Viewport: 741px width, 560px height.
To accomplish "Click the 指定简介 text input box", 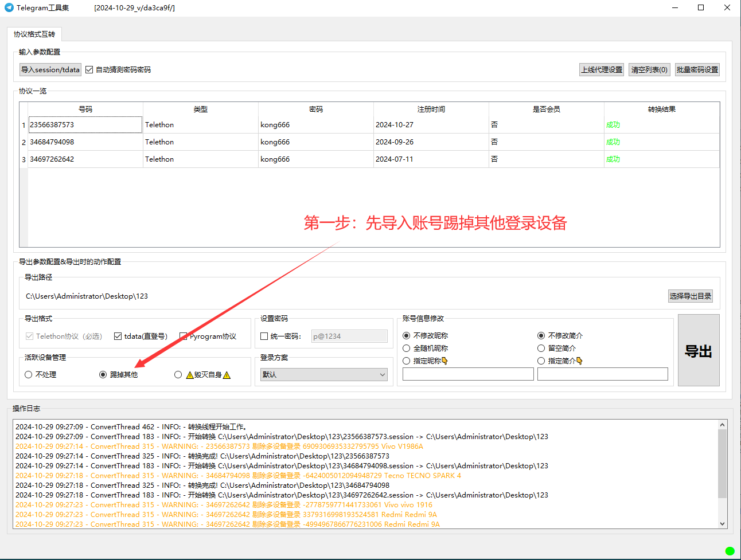I will (x=603, y=374).
